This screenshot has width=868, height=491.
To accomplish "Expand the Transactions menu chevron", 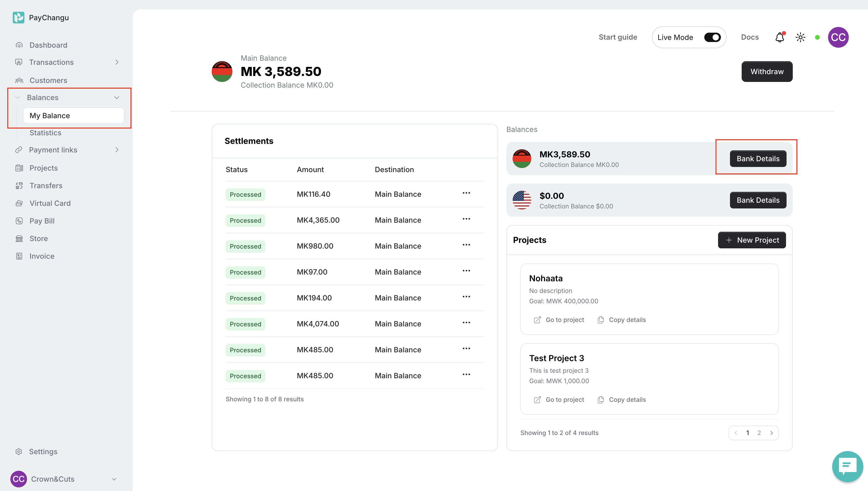I will pyautogui.click(x=117, y=62).
